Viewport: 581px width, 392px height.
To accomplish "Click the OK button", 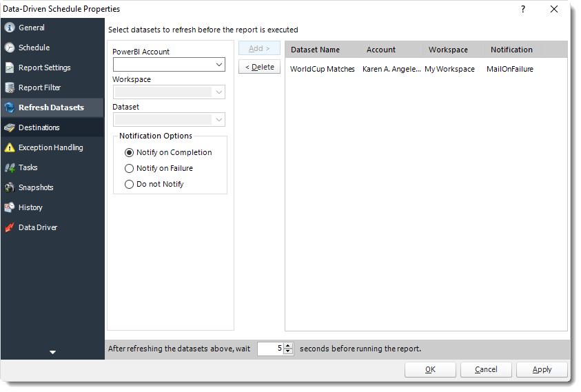I will point(430,369).
